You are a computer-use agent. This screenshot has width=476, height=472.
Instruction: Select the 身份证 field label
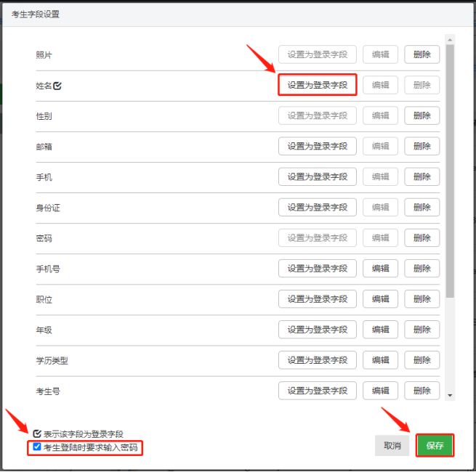(48, 208)
